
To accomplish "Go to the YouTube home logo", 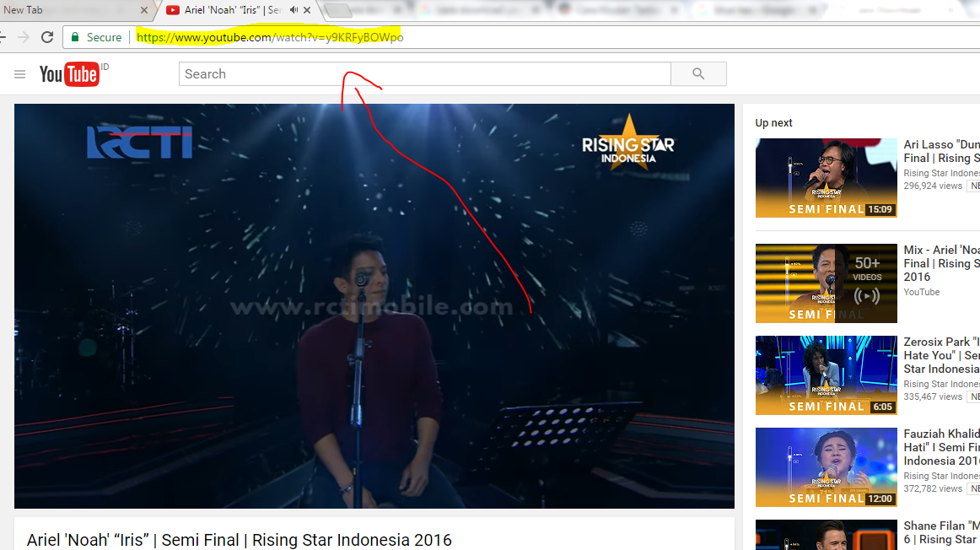I will (69, 74).
